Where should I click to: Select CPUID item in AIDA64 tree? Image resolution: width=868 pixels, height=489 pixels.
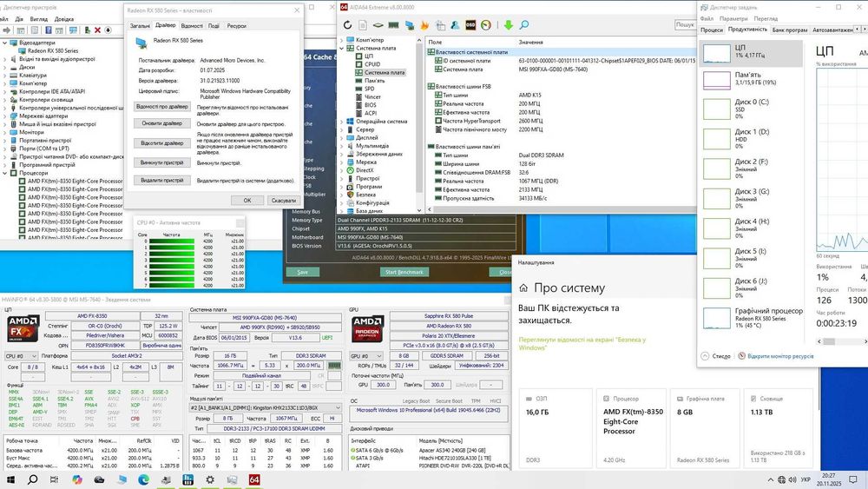click(x=372, y=64)
